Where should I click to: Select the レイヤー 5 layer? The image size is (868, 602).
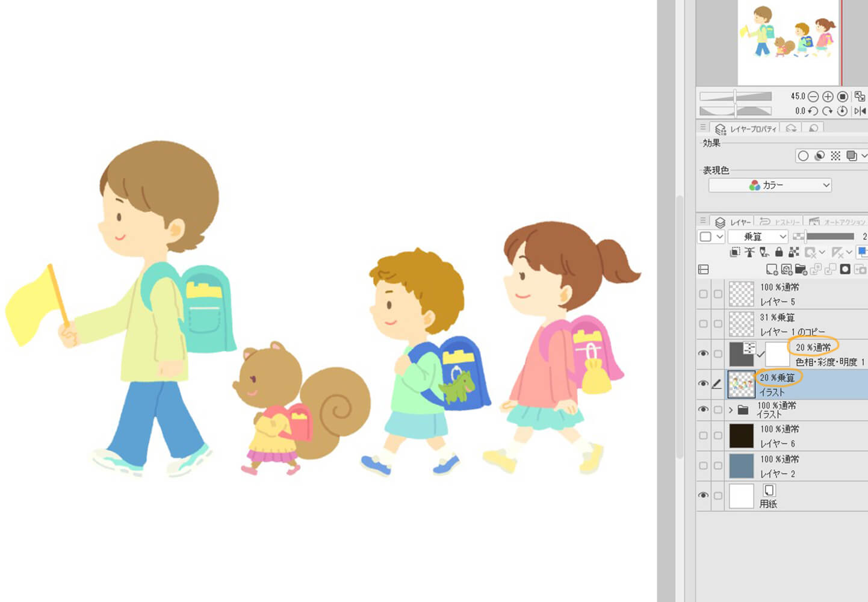[795, 294]
